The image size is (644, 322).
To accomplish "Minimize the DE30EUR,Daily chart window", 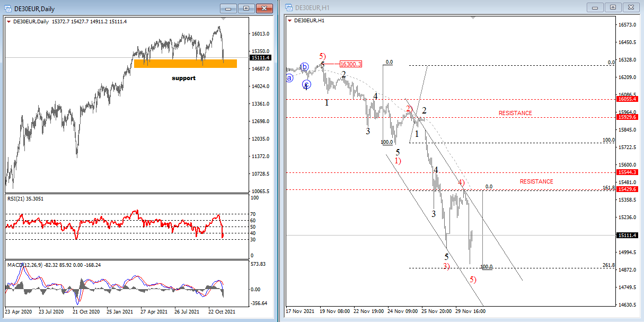I will [228, 8].
